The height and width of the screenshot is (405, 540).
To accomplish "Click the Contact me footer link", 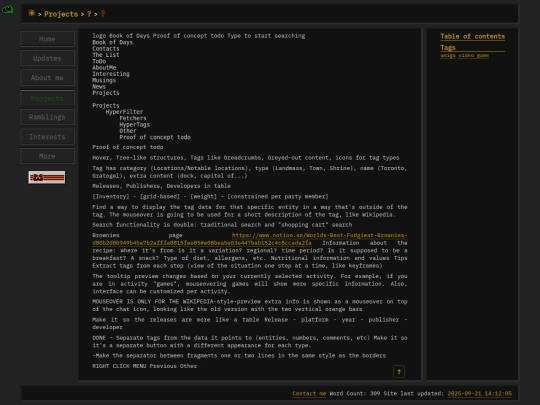I will 309,393.
